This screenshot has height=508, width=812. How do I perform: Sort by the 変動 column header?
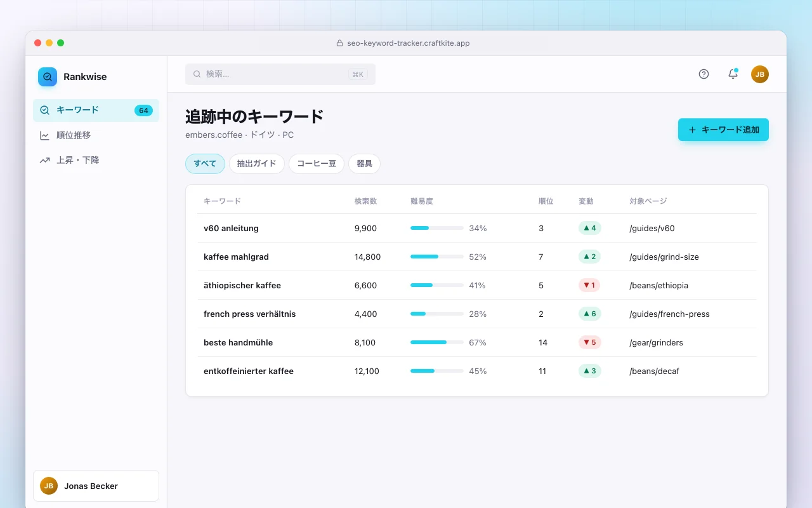pos(586,201)
